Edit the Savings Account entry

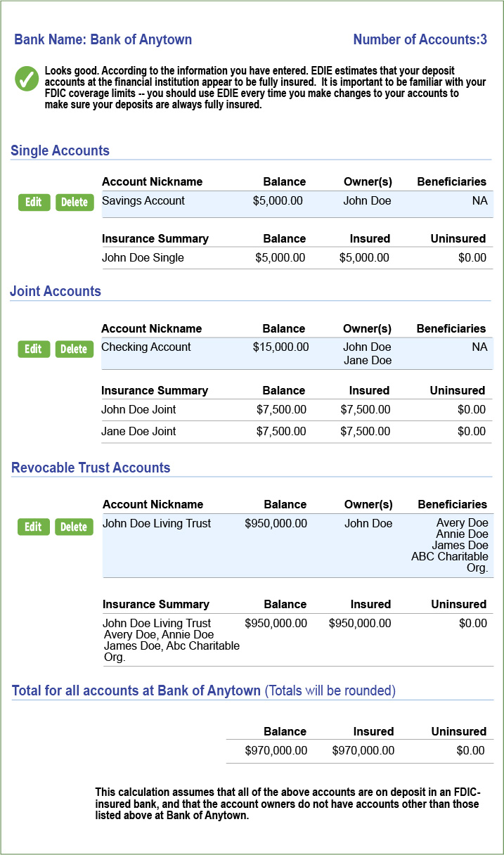pyautogui.click(x=34, y=202)
